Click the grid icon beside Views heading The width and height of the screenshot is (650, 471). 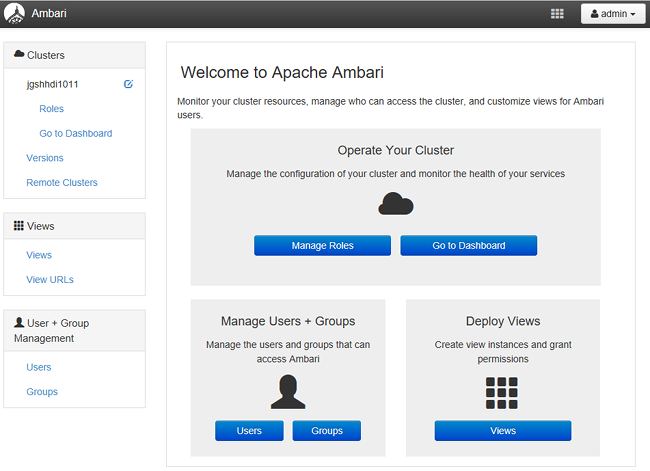click(19, 226)
